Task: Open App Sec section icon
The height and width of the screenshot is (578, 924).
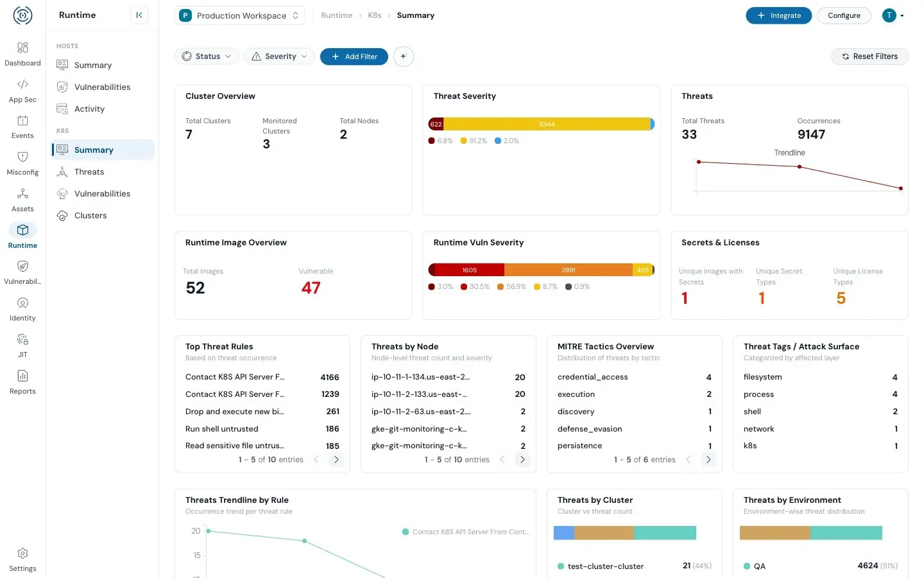Action: tap(22, 84)
